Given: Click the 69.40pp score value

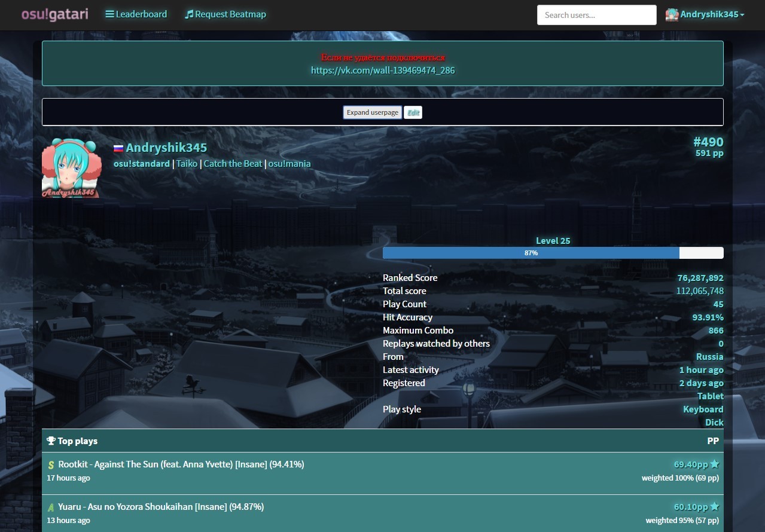Looking at the screenshot, I should pyautogui.click(x=691, y=464).
